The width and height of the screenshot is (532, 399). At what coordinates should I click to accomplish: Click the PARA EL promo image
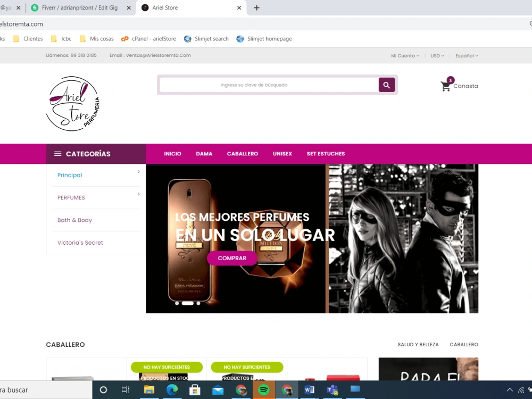tap(428, 369)
